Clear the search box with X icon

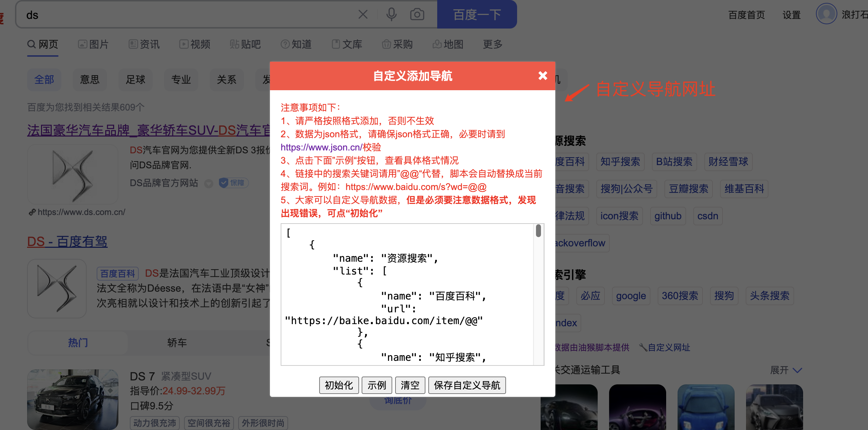[363, 15]
